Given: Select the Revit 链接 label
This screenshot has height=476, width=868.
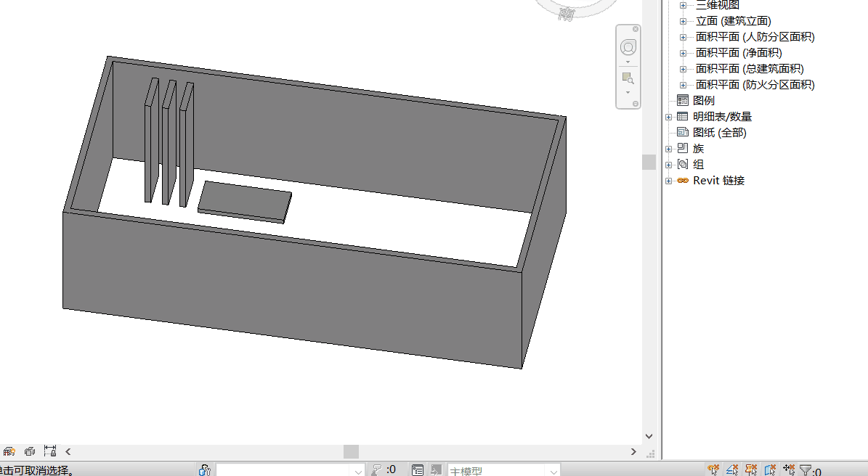Looking at the screenshot, I should [x=718, y=180].
